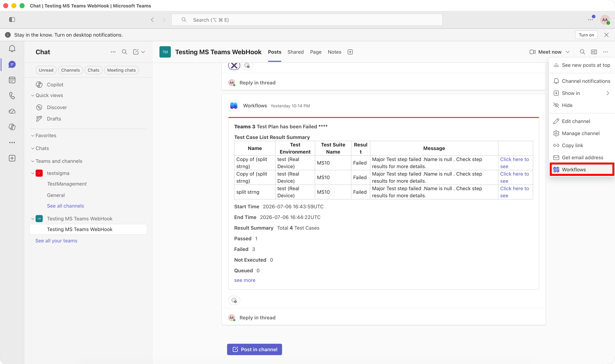
Task: Open the channel pane toggle icon
Action: pos(594,52)
